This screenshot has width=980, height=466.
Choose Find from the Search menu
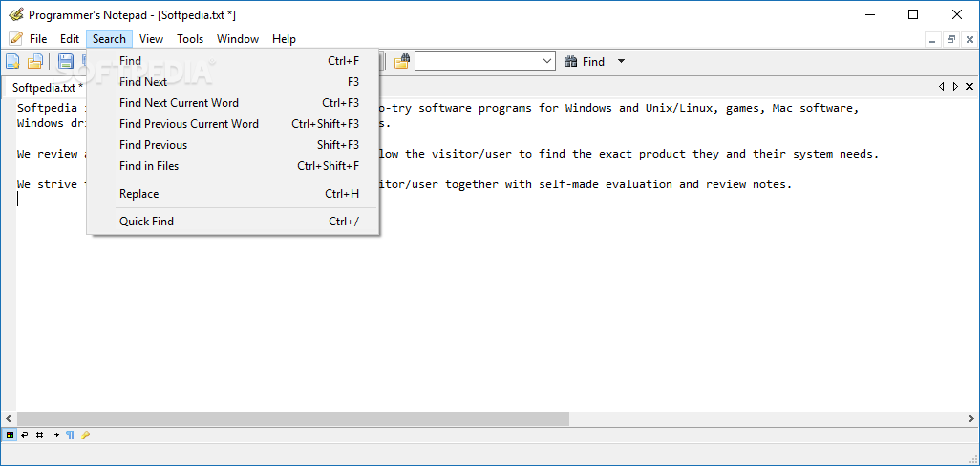(x=232, y=60)
